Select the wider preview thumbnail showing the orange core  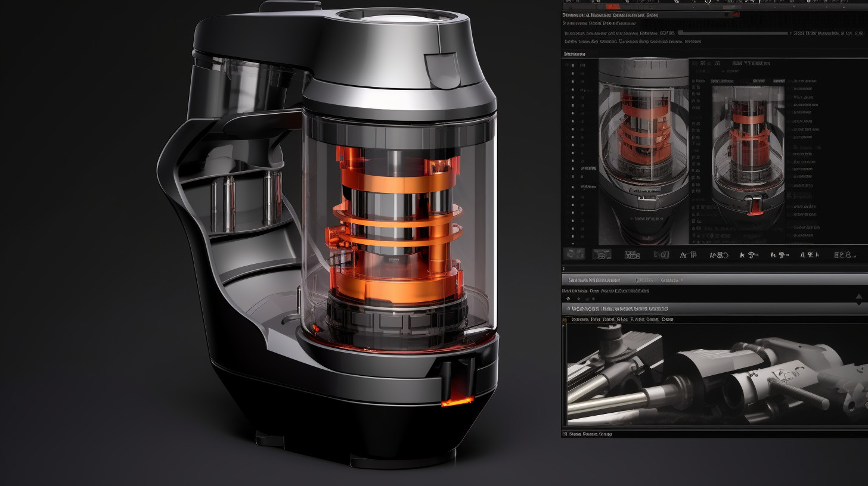pos(644,151)
